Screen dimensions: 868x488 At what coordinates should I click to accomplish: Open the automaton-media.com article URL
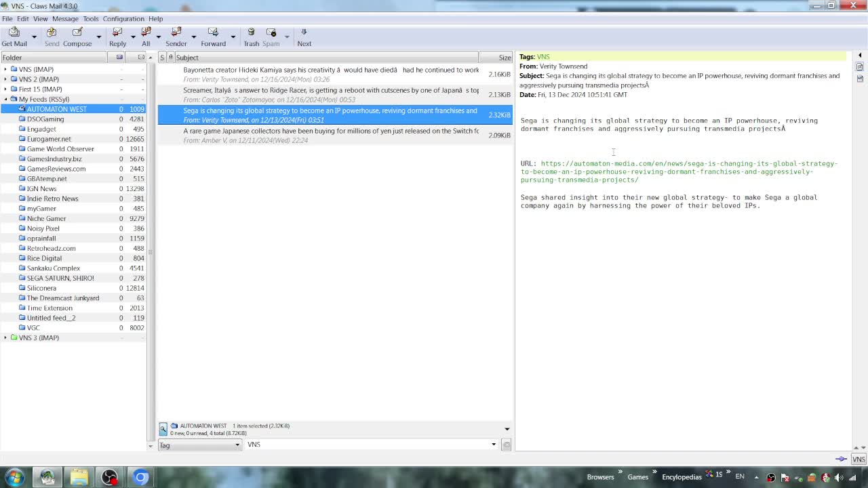point(679,171)
